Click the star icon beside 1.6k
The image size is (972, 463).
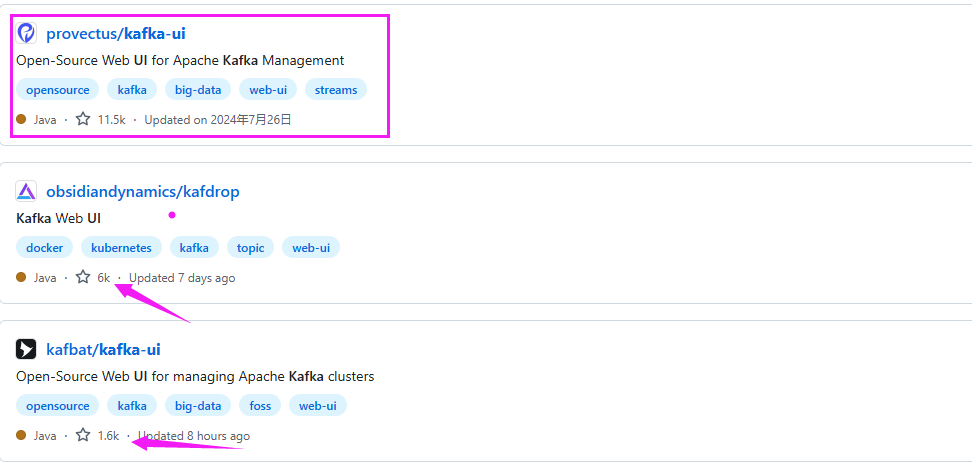[83, 435]
